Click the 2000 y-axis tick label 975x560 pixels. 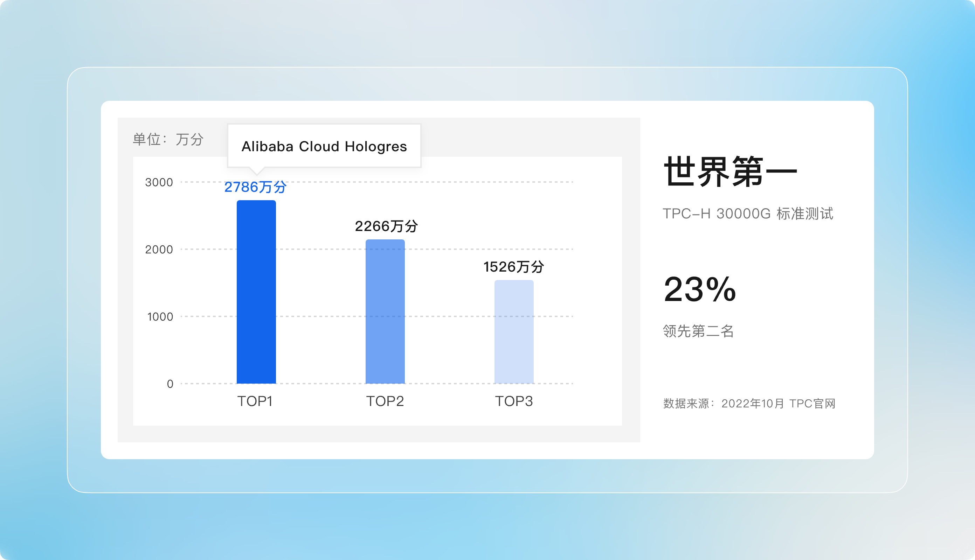pyautogui.click(x=159, y=250)
